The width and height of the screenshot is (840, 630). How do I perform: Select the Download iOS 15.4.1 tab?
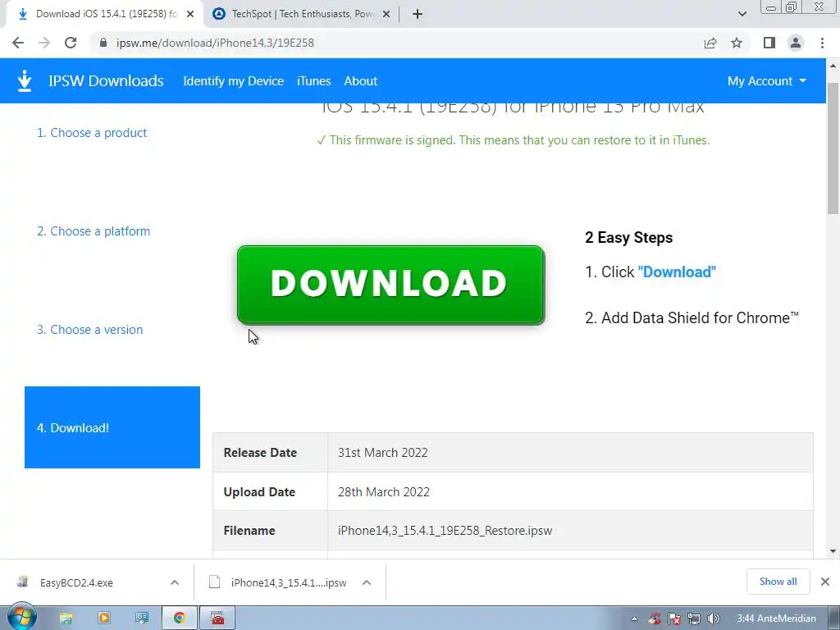tap(106, 14)
